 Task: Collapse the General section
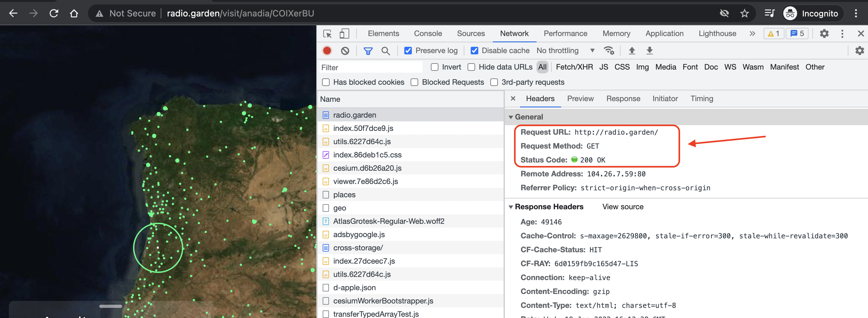click(511, 117)
